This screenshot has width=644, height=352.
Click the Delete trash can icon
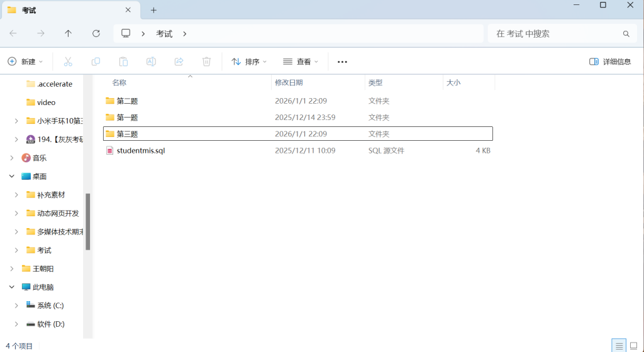tap(206, 62)
